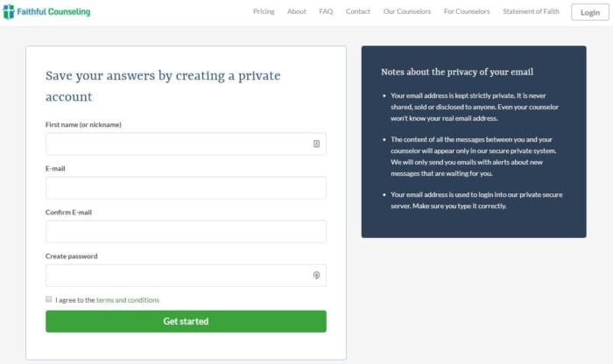Go to the FAQ page
The image size is (613, 364).
(x=326, y=11)
